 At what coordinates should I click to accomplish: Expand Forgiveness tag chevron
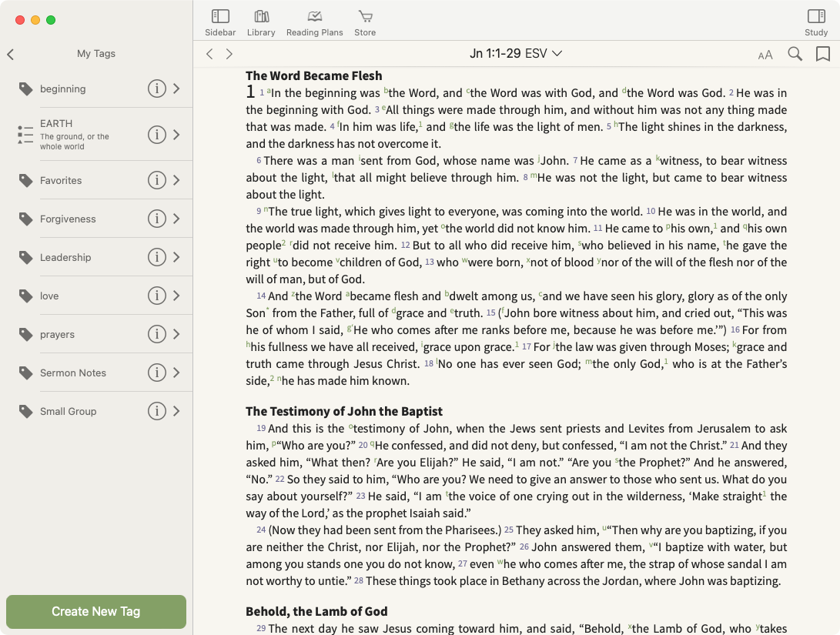click(x=177, y=219)
